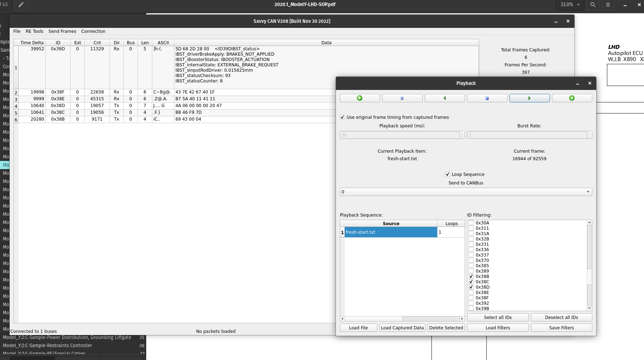
Task: Pause the playback
Action: (x=402, y=98)
